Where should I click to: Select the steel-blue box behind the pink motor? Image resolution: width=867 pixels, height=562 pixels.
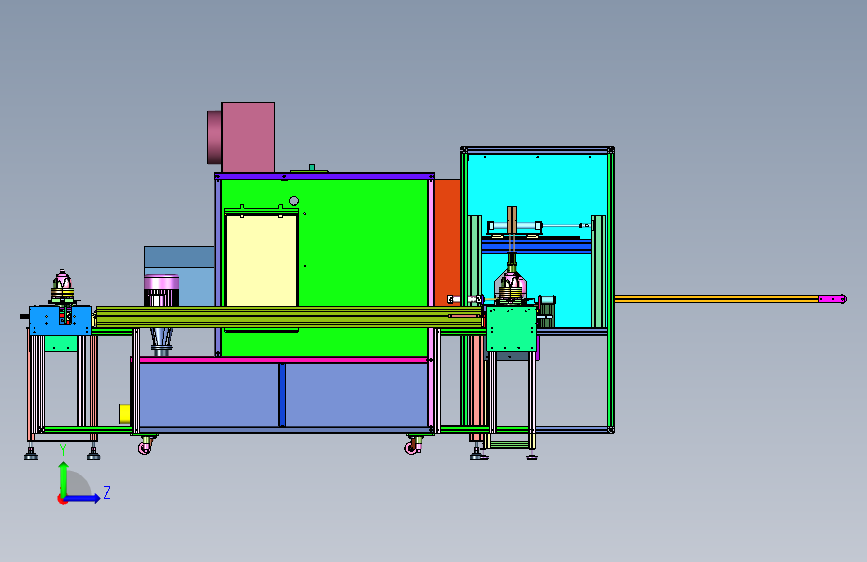(179, 277)
